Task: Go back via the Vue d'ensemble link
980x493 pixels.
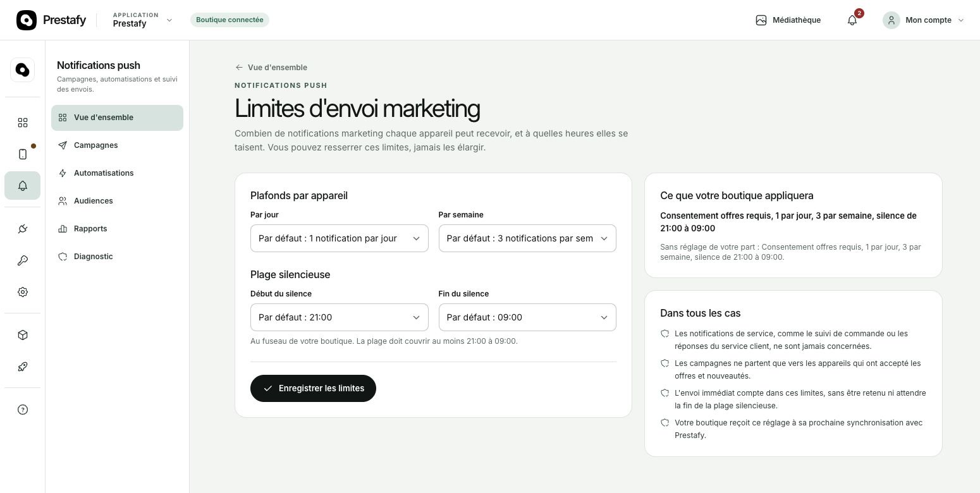Action: [x=271, y=68]
